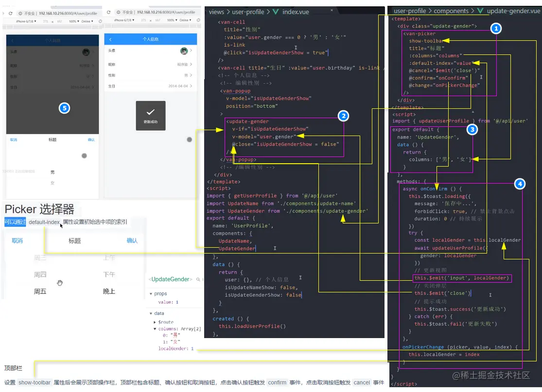Open the 昵称 row showing 程序猿
The height and width of the screenshot is (392, 542).
pos(151,64)
